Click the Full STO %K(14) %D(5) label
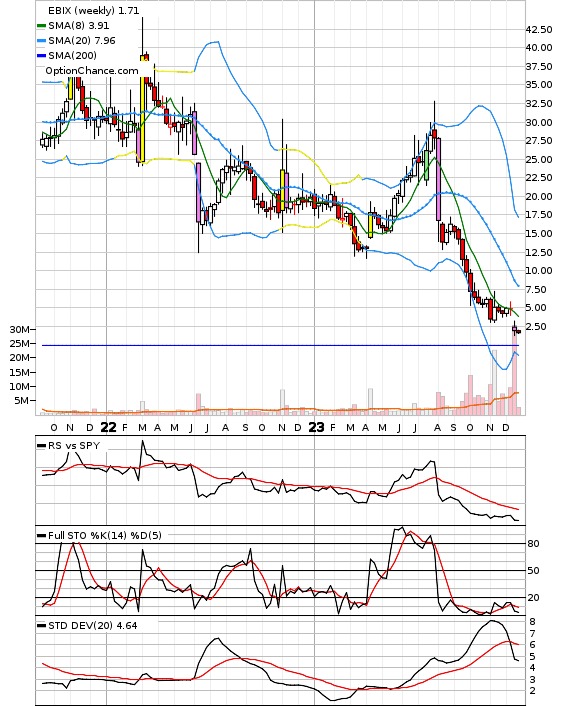The width and height of the screenshot is (566, 706). tap(104, 535)
